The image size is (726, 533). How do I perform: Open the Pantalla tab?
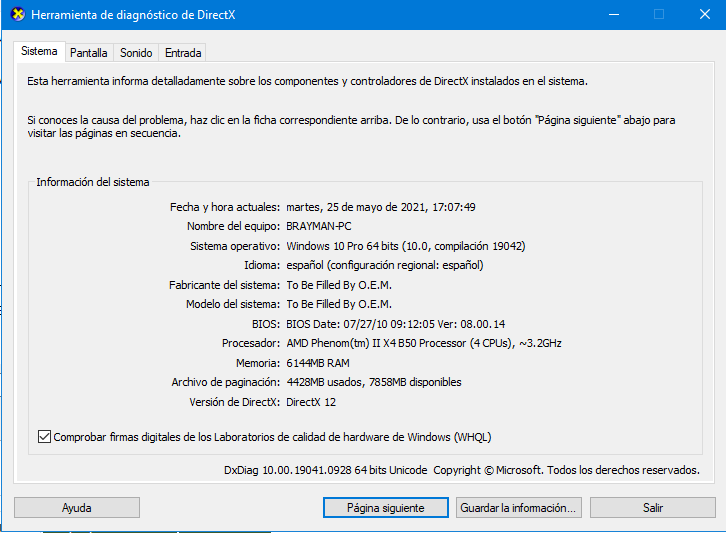click(88, 53)
